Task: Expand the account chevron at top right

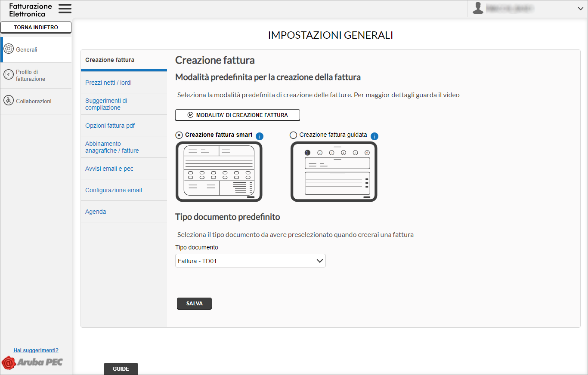Action: [x=580, y=8]
